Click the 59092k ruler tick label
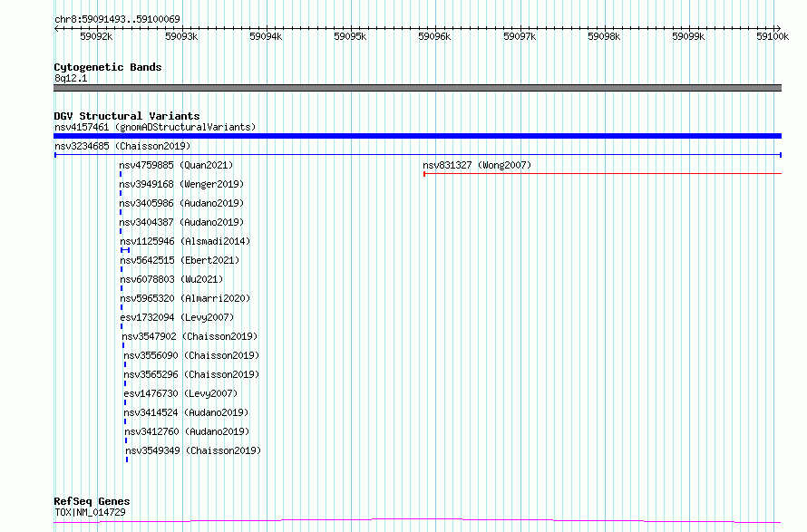Image resolution: width=807 pixels, height=532 pixels. point(96,36)
